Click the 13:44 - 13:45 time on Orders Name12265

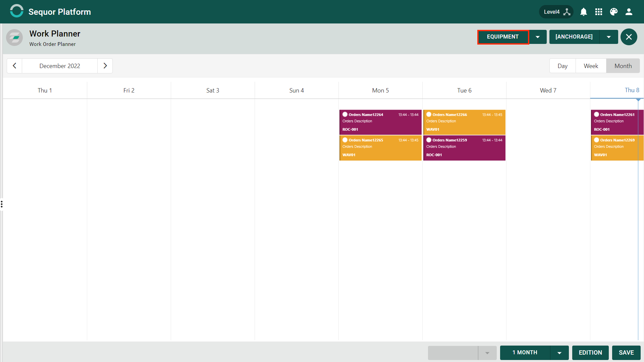(x=408, y=140)
